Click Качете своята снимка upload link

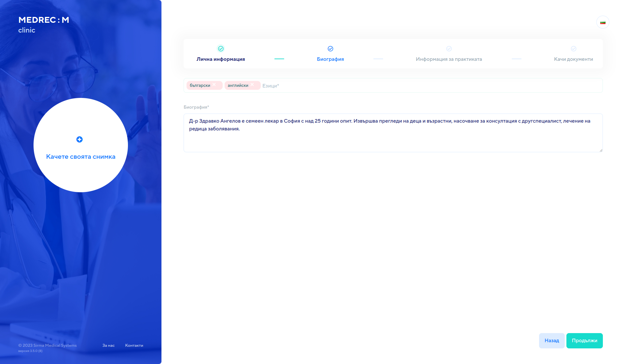coord(81,157)
